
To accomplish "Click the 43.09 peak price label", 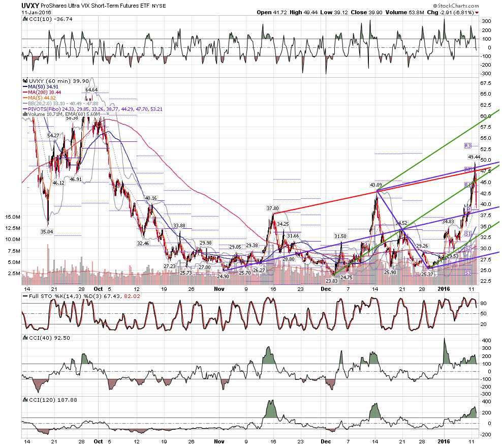I will (376, 185).
